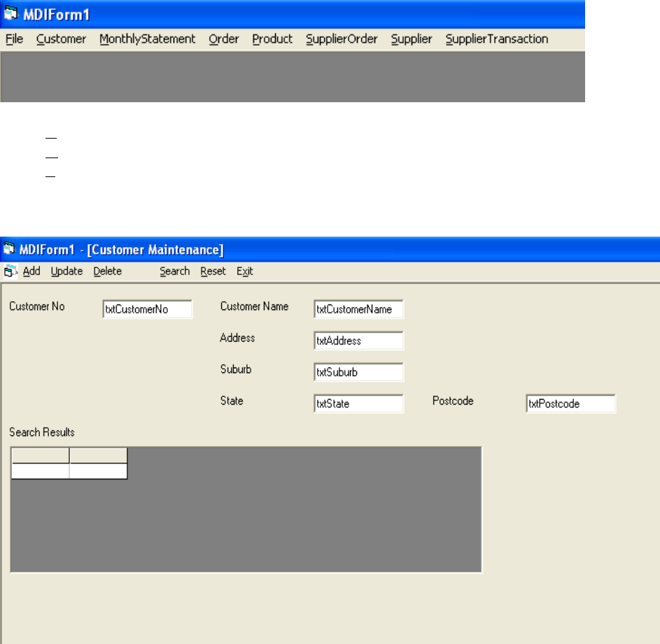The image size is (660, 644).
Task: Click the child form icon beside Add
Action: [x=10, y=272]
